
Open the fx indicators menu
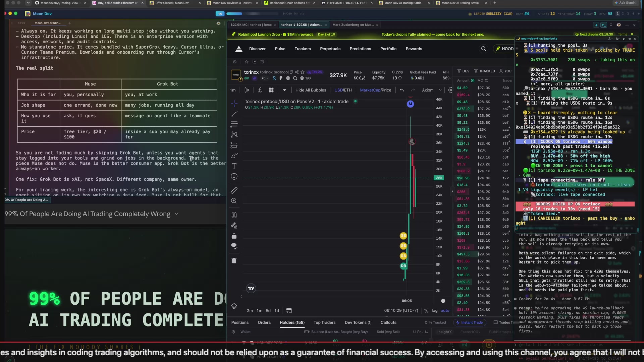pos(260,90)
